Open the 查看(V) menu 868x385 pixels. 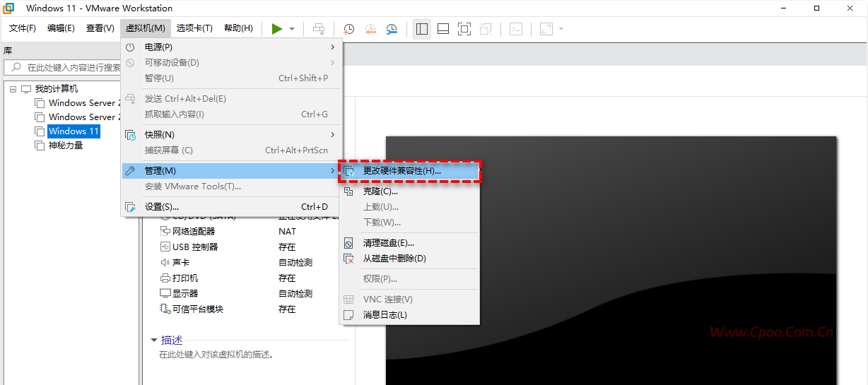(100, 28)
